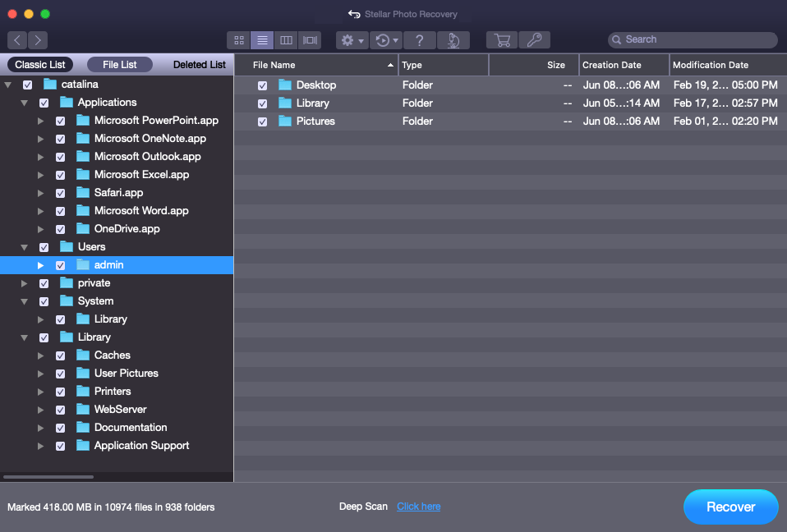Uncheck the Microsoft Word.app checkbox
This screenshot has height=532, width=787.
click(x=60, y=211)
